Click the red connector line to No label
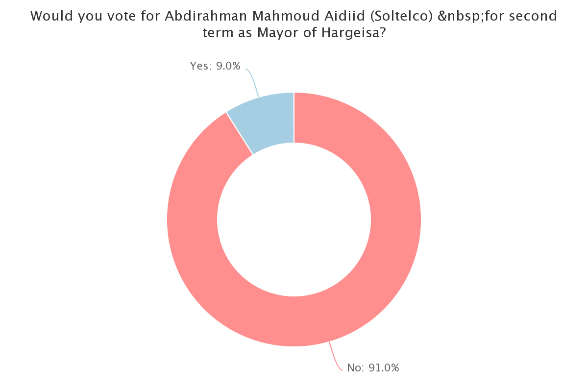 tap(335, 356)
